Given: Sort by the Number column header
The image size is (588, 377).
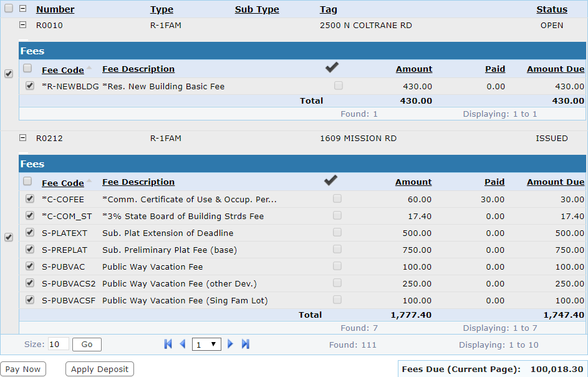Looking at the screenshot, I should [55, 9].
